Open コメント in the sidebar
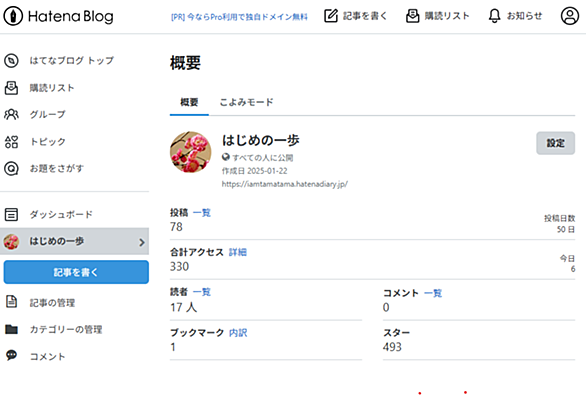Image resolution: width=586 pixels, height=395 pixels. click(x=47, y=357)
